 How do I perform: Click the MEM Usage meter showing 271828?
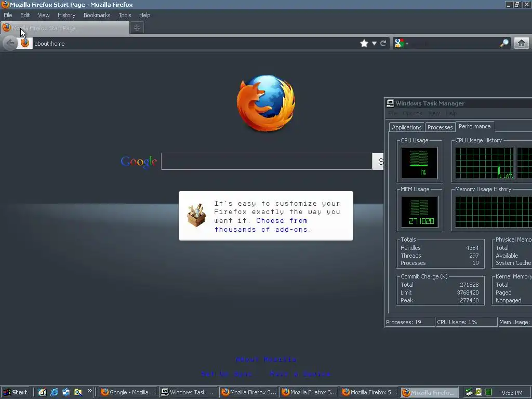[x=420, y=212]
